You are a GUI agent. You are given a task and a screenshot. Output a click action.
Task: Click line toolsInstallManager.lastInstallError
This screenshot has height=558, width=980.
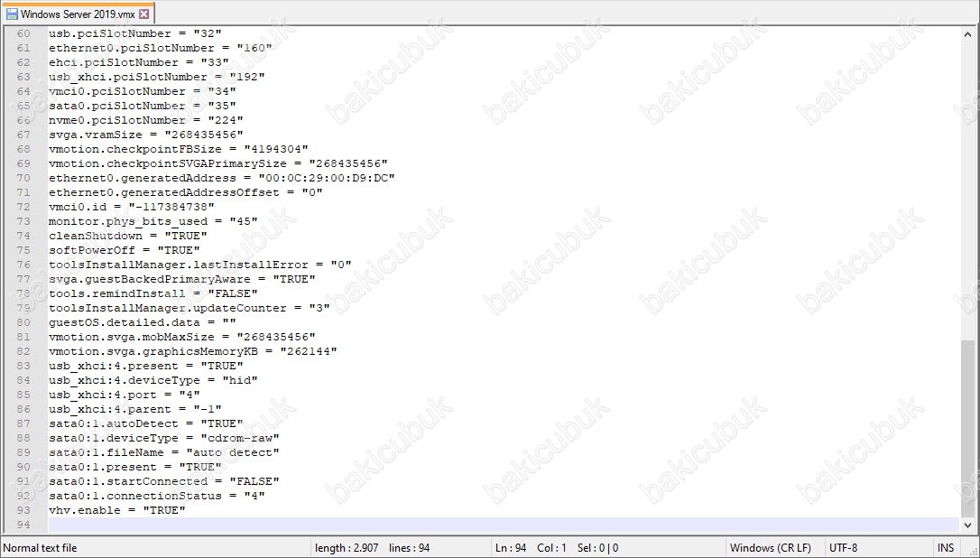pyautogui.click(x=200, y=265)
